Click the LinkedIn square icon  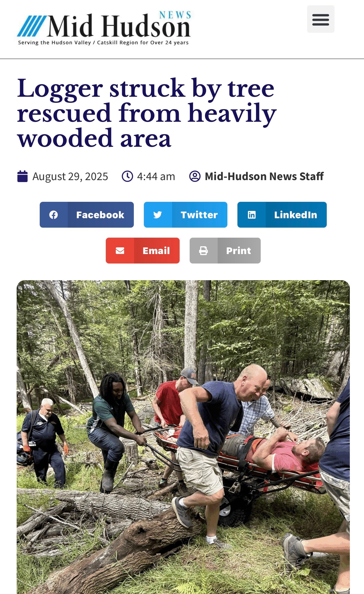tap(252, 215)
